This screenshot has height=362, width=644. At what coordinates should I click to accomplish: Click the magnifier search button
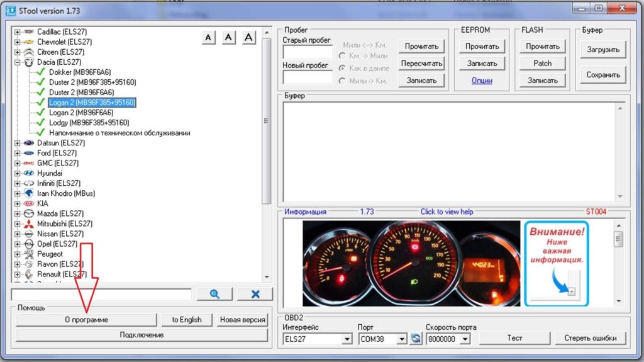[214, 294]
